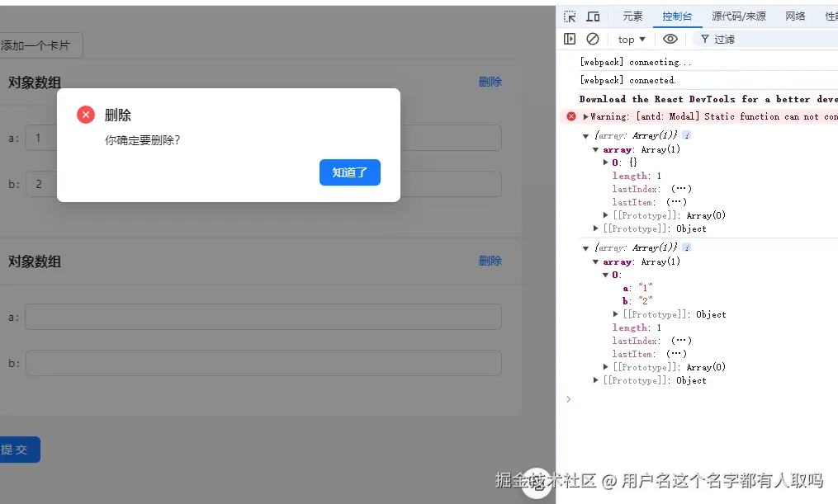838x504 pixels.
Task: Click input b in the second card
Action: [x=263, y=363]
